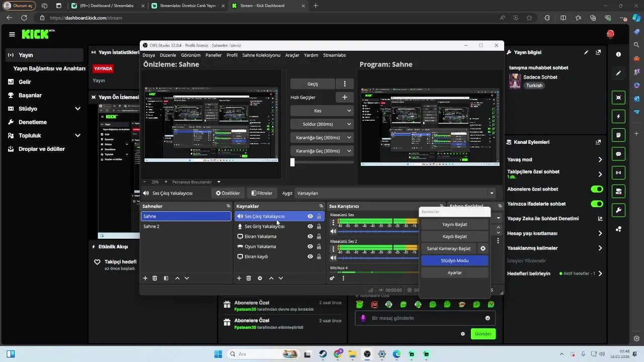Open the info icon in Kick sidebar
The width and height of the screenshot is (644, 362).
[x=618, y=54]
